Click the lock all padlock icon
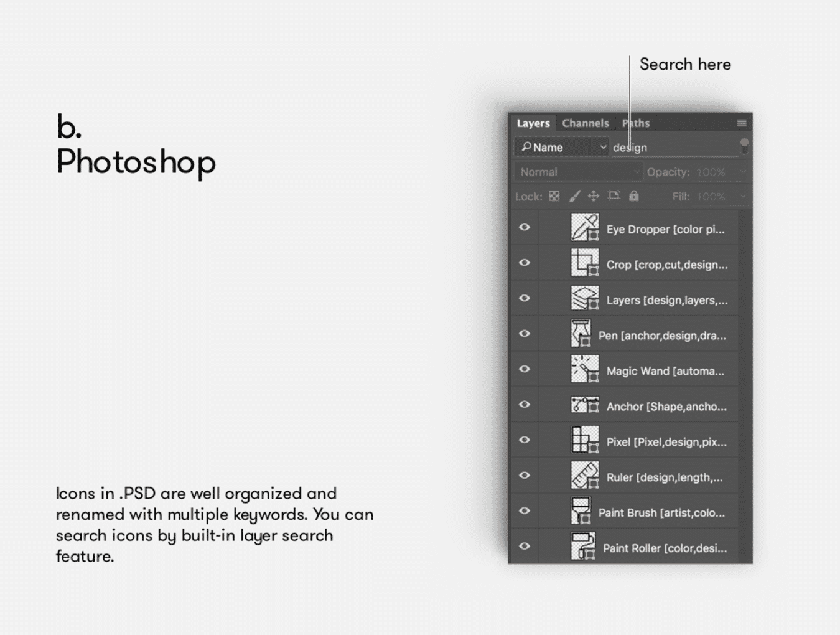The height and width of the screenshot is (635, 840). (x=633, y=196)
